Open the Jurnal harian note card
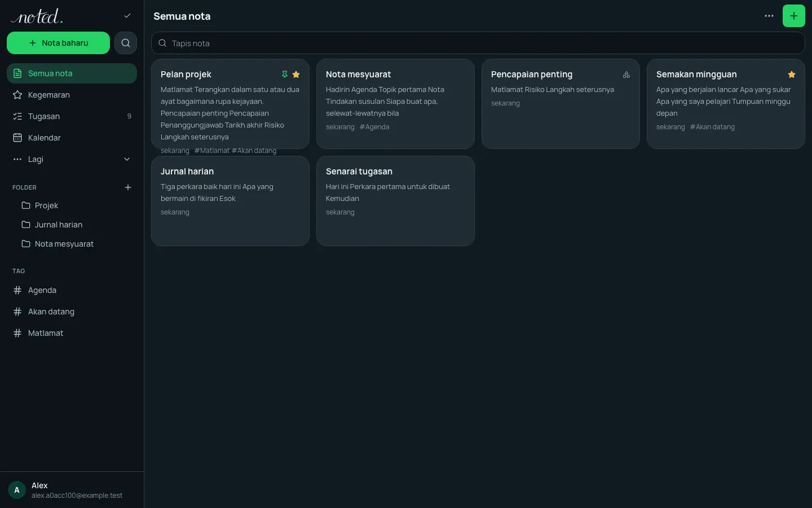Viewport: 812px width, 508px height. click(230, 201)
